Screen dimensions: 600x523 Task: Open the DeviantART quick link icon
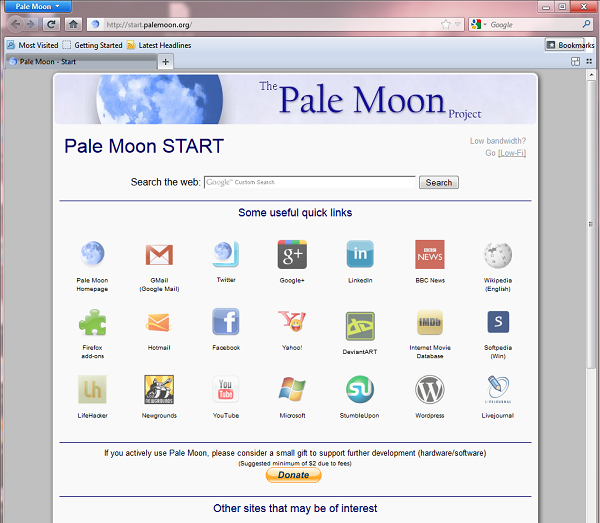[360, 326]
